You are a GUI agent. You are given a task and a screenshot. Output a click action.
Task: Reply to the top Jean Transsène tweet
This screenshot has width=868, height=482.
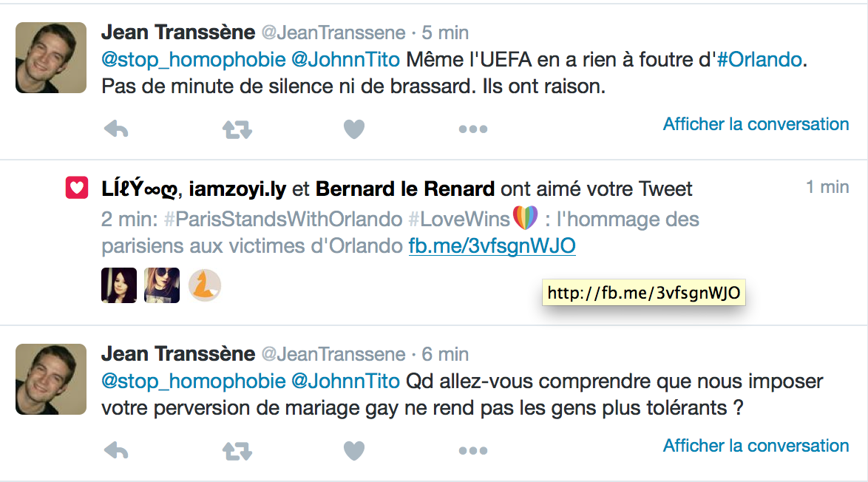point(116,130)
